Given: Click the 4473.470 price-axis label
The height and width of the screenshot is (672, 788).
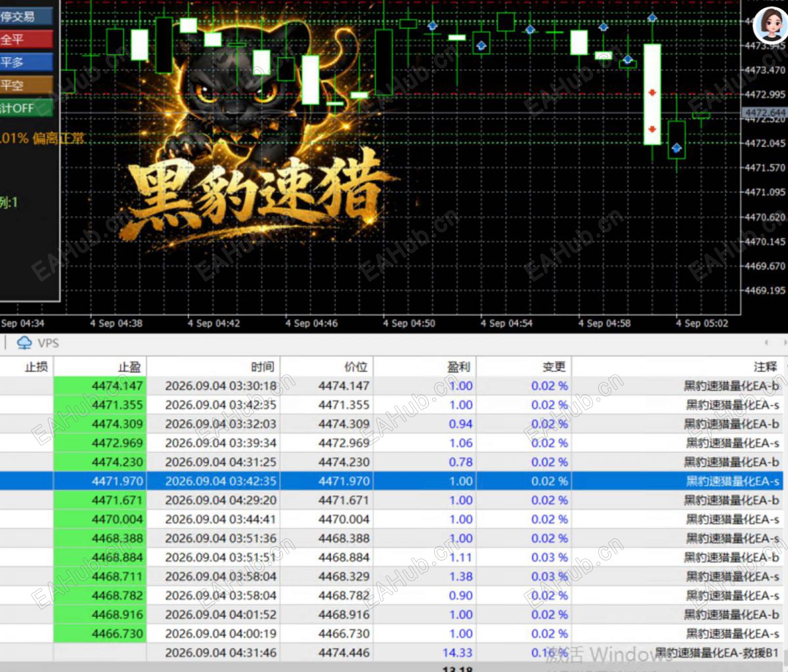Looking at the screenshot, I should click(x=766, y=70).
